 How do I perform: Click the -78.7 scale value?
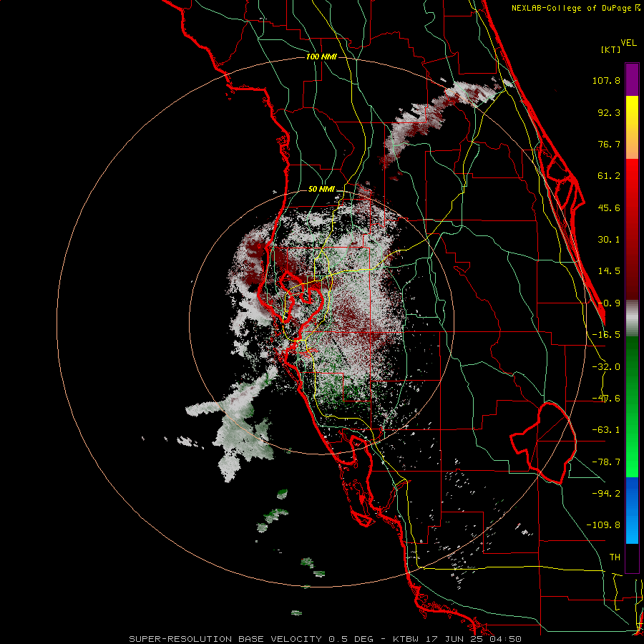coord(606,462)
